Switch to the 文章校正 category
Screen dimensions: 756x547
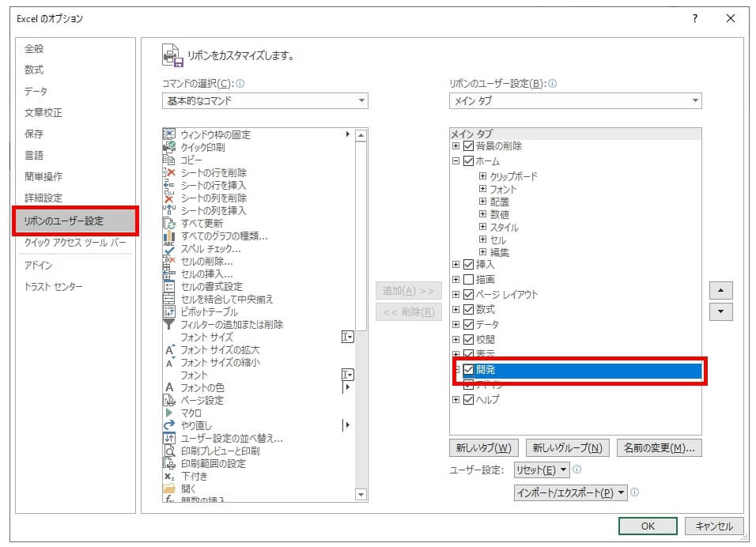pyautogui.click(x=43, y=113)
